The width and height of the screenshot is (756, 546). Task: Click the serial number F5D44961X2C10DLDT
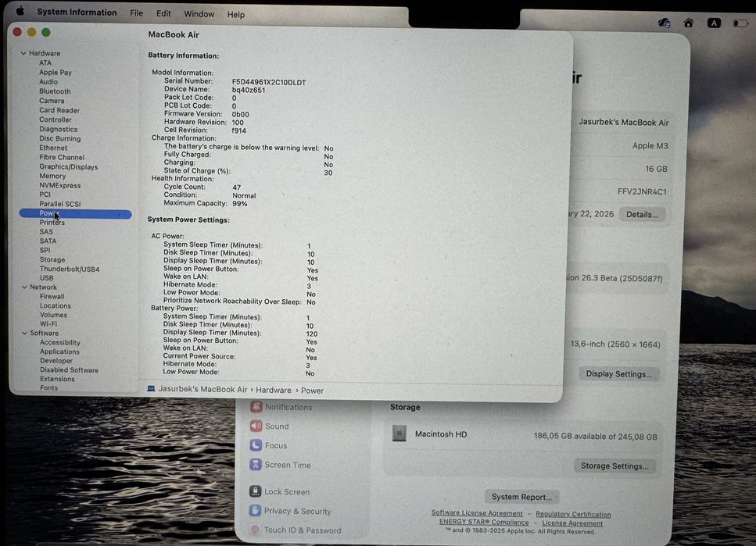pos(269,82)
